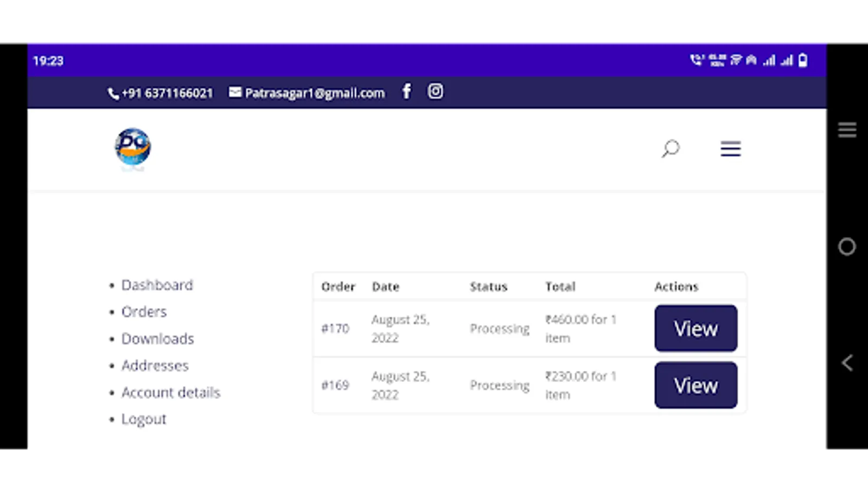Open the Facebook page icon

point(406,92)
